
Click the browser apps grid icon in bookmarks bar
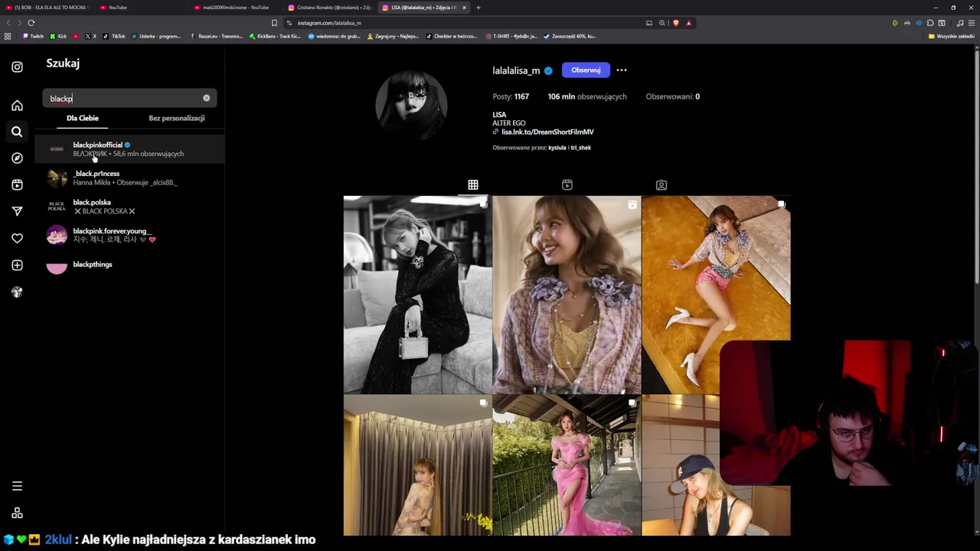[x=8, y=36]
